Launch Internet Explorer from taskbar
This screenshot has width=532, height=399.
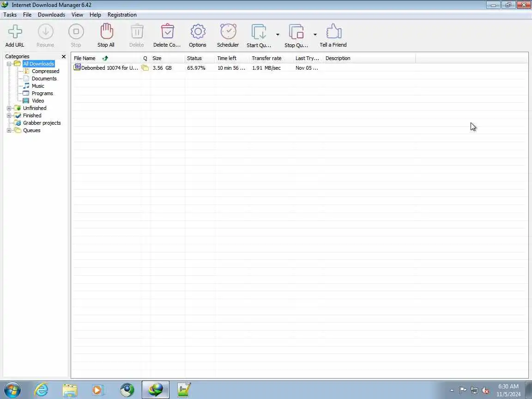point(42,390)
